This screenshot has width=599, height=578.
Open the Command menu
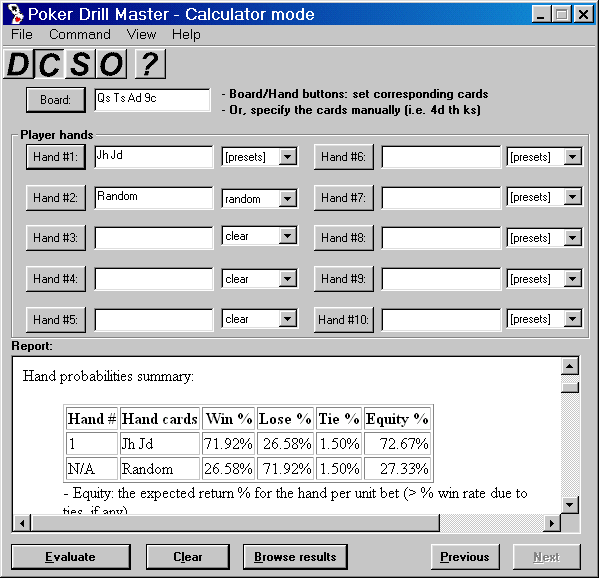80,34
